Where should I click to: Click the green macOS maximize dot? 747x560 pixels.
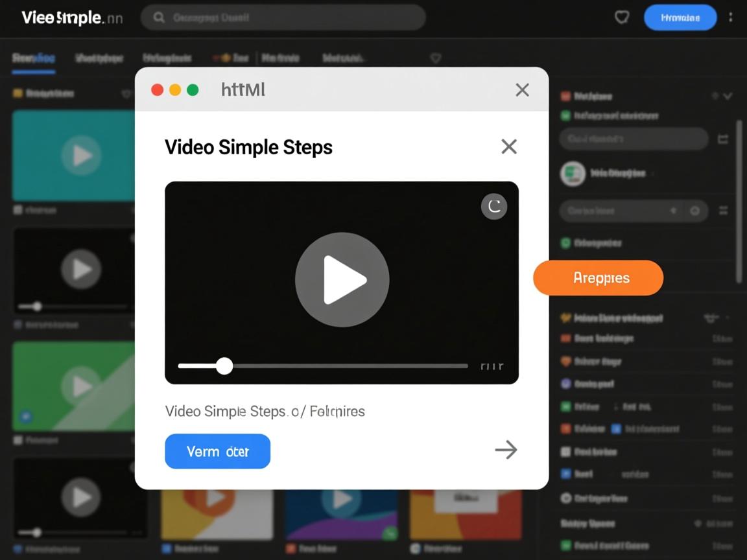click(x=193, y=90)
